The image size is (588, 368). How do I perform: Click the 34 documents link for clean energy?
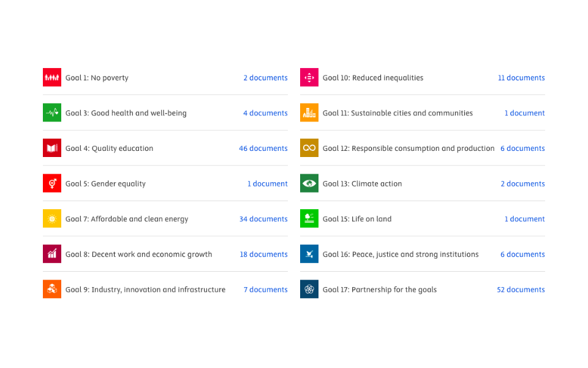(263, 219)
